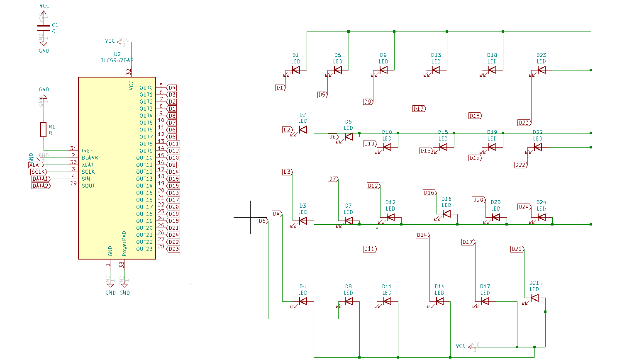Select the IREF pin name on U2

tap(87, 151)
